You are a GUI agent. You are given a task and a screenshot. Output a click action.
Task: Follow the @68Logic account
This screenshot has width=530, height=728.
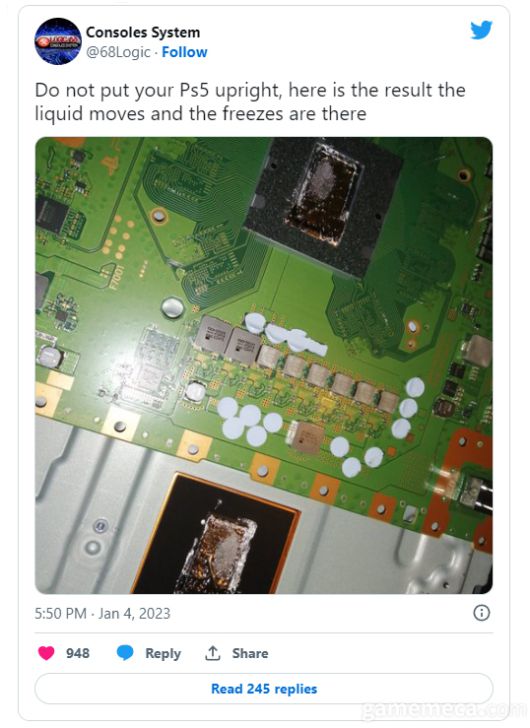click(184, 52)
